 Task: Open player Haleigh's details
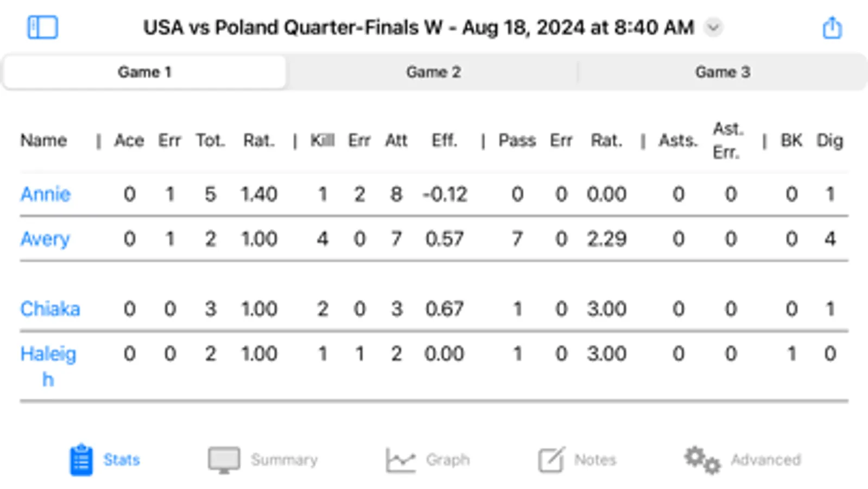(48, 354)
